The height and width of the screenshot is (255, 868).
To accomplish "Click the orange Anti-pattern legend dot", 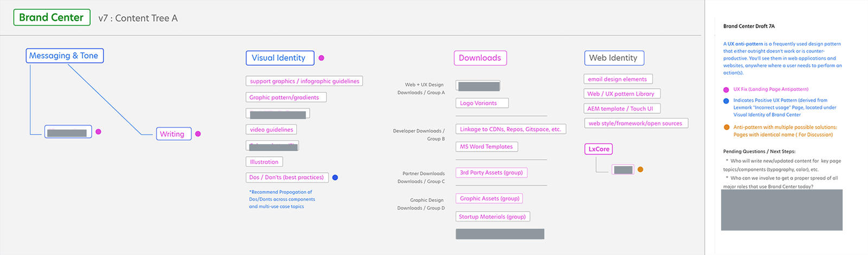I will point(726,127).
